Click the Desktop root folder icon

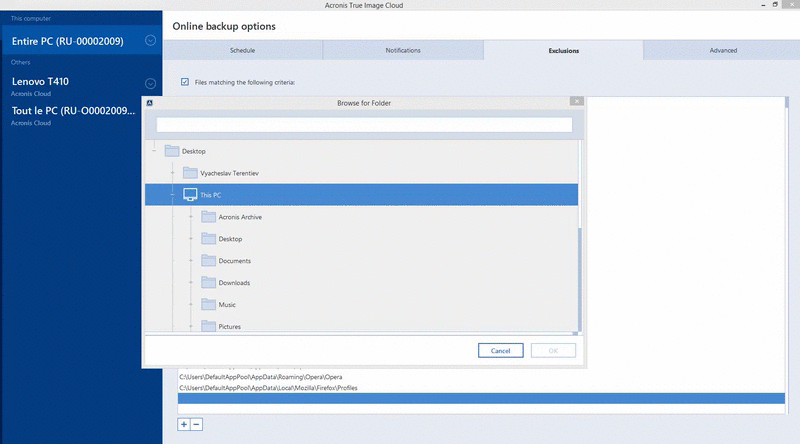pos(172,151)
